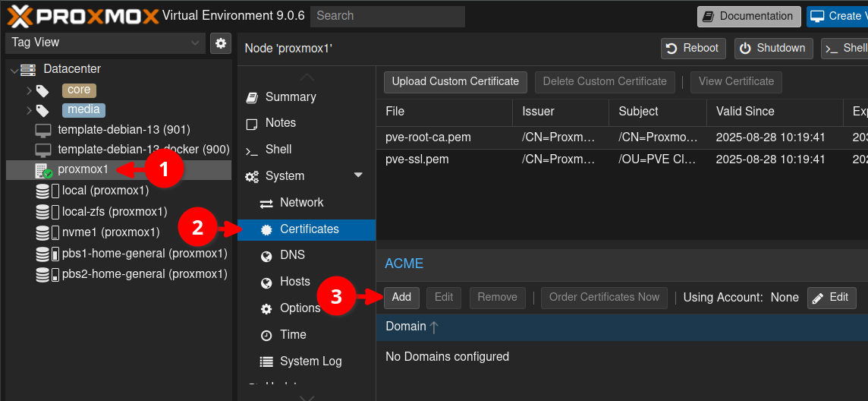Click the Shutdown node button

coord(774,48)
